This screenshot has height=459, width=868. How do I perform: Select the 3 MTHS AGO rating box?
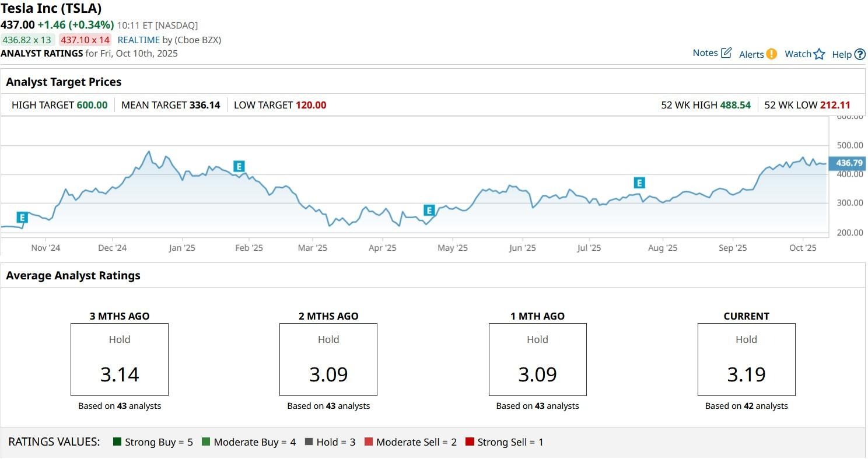[120, 359]
